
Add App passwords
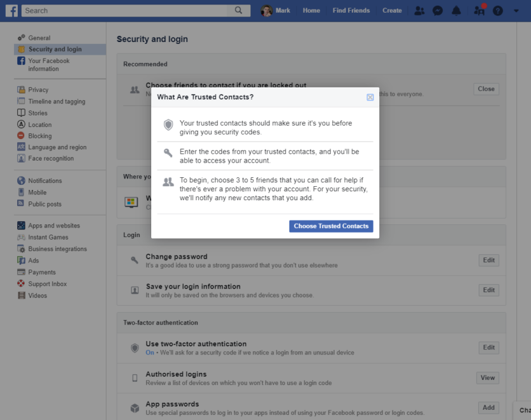pos(488,407)
